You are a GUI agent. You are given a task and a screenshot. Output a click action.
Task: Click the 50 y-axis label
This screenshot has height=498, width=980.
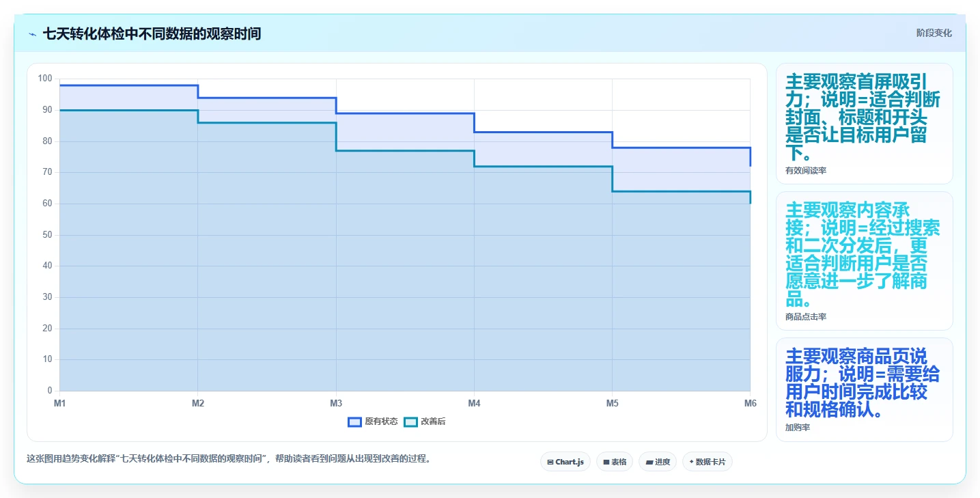click(47, 235)
